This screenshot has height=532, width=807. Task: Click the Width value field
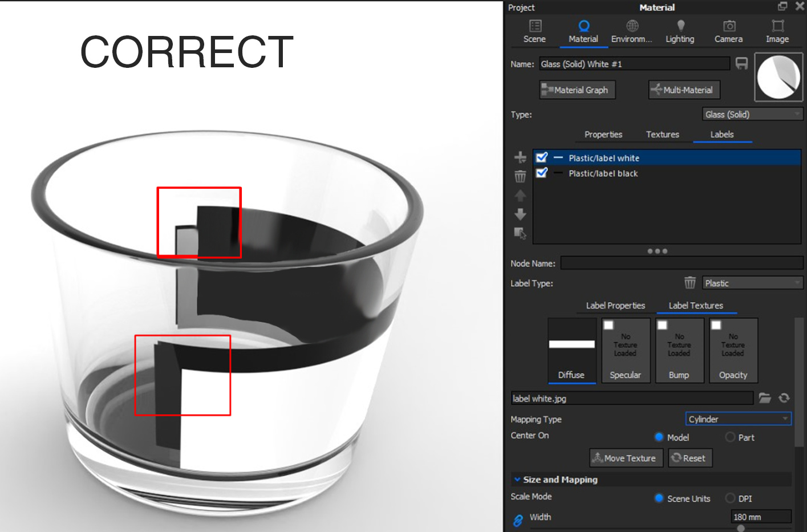click(761, 517)
